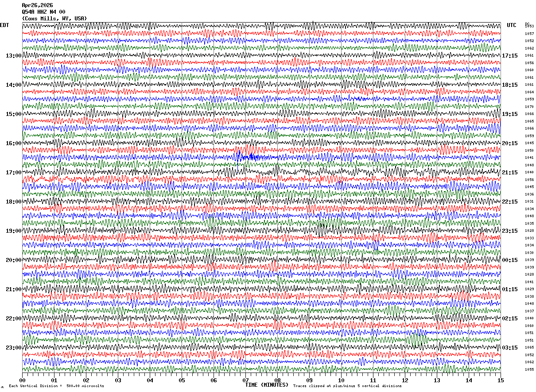536x392 pixels.
Task: Select the 21:00 EDT row label
Action: click(14, 289)
